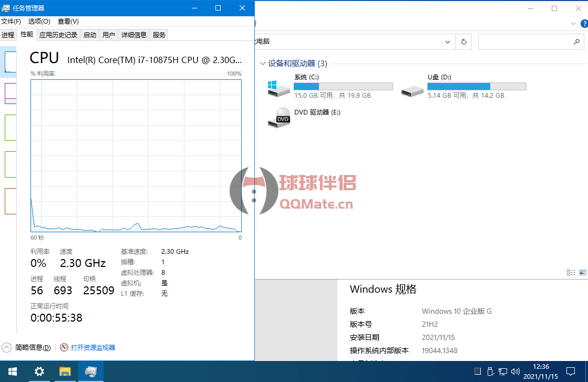Open the address bar history dropdown
This screenshot has height=382, width=588.
click(448, 42)
